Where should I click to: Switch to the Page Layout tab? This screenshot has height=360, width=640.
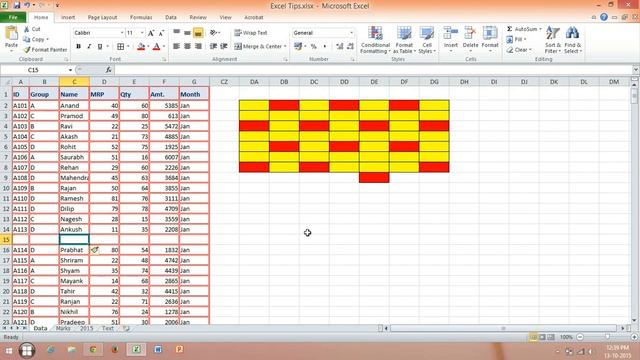coord(102,18)
